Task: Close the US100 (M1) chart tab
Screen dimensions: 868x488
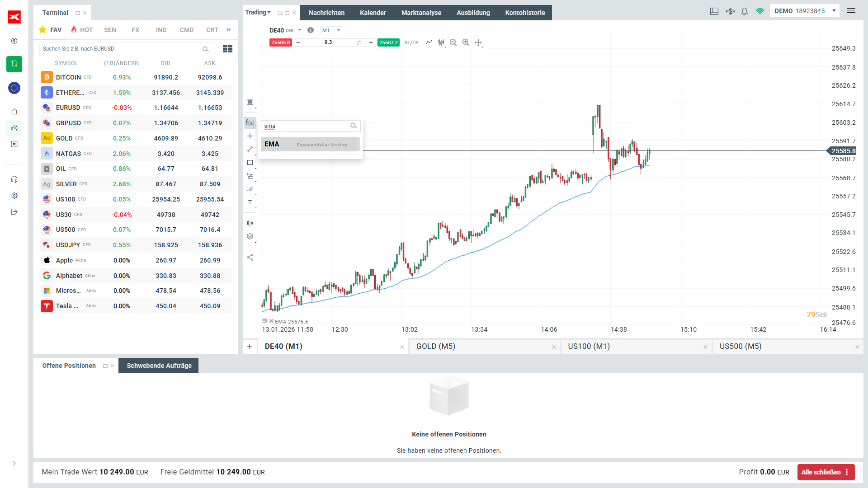Action: [705, 347]
